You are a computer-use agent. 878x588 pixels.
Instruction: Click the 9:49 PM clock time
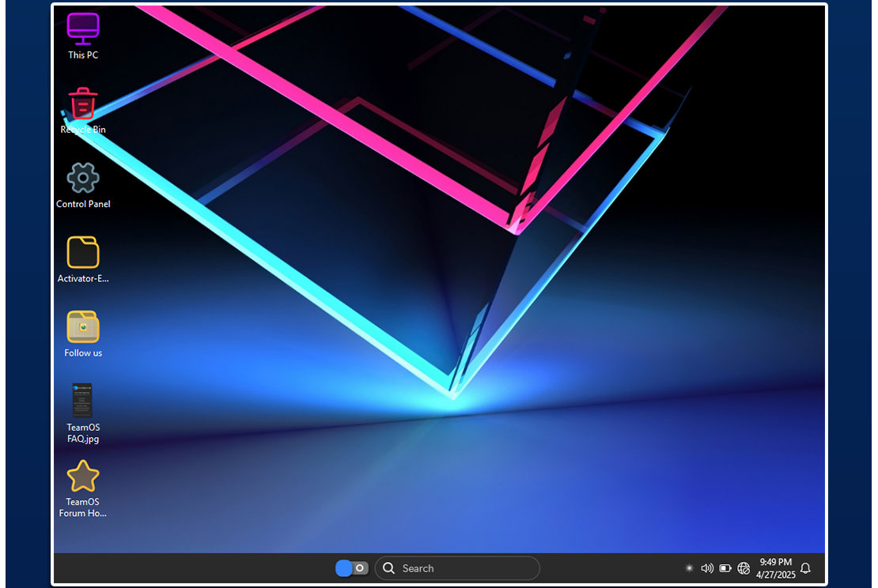(x=775, y=562)
